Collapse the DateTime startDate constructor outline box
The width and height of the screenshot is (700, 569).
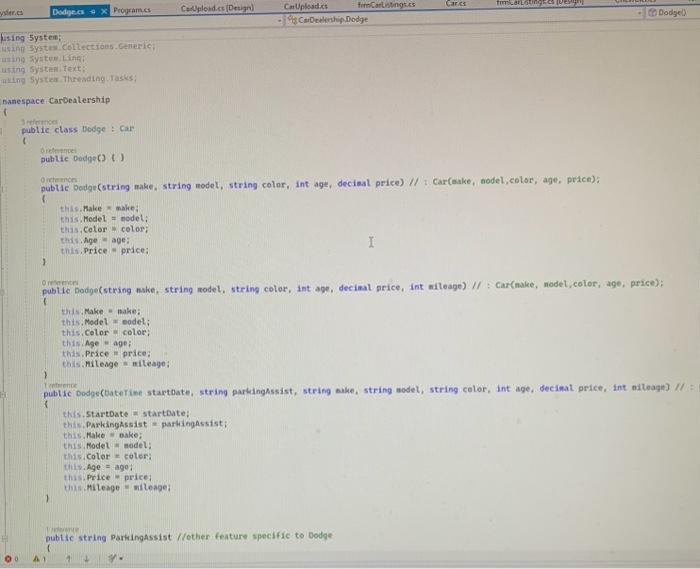click(x=3, y=395)
